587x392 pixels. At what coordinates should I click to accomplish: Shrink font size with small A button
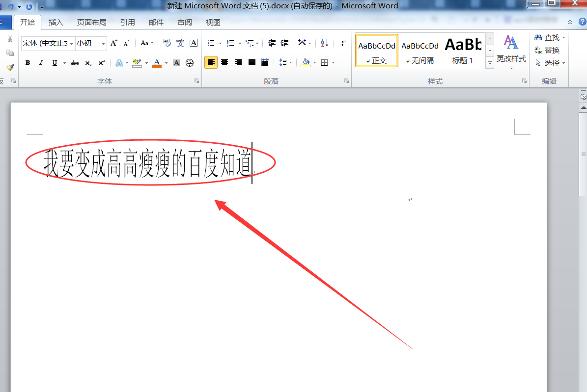[127, 43]
